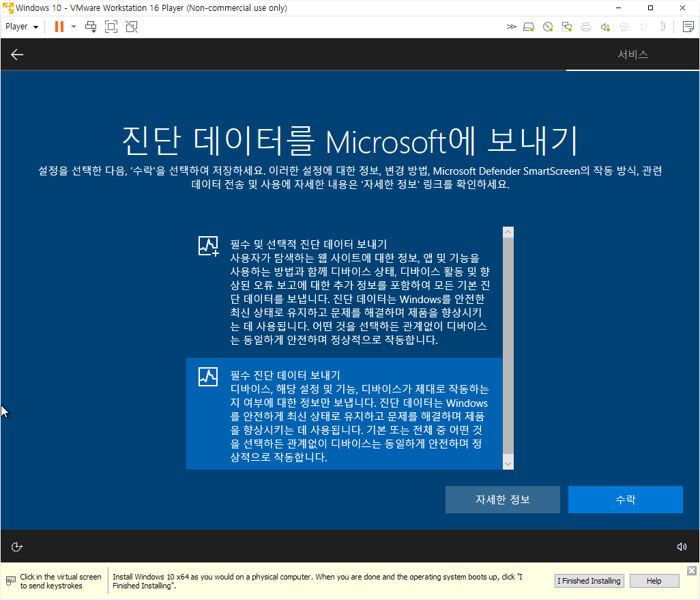Click the grayed-out speaker device icon
The width and height of the screenshot is (700, 600).
pyautogui.click(x=643, y=27)
